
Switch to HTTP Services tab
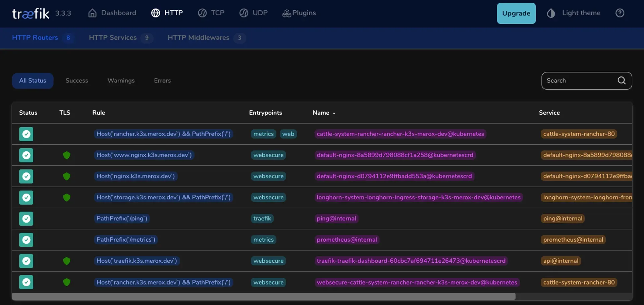113,38
